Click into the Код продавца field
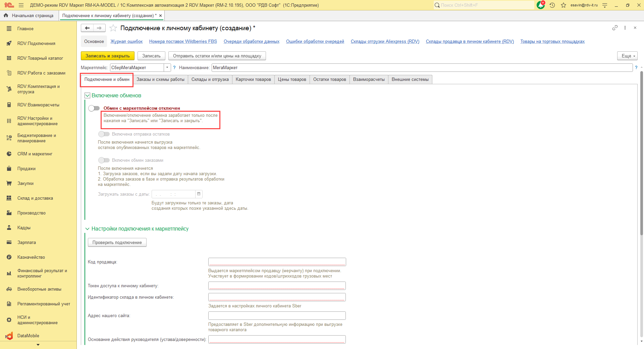 pos(277,262)
